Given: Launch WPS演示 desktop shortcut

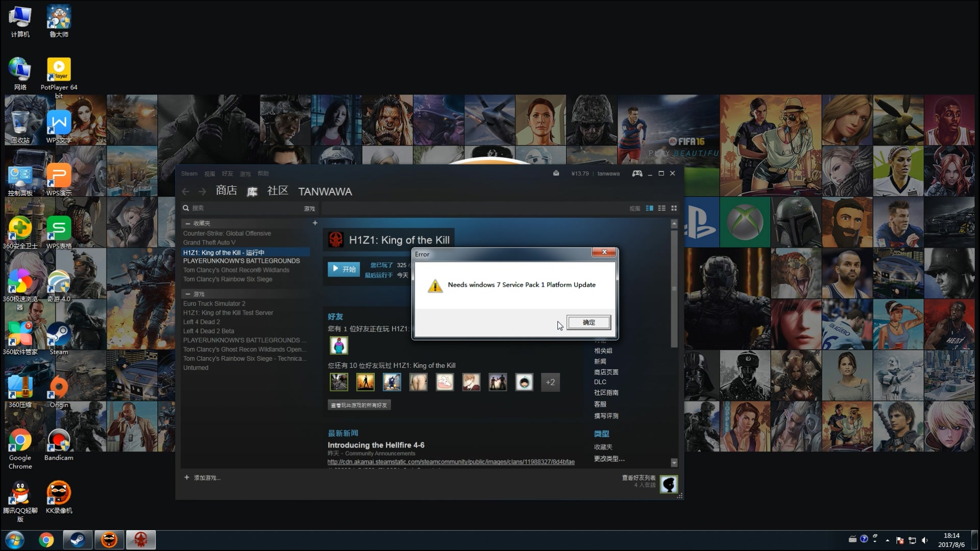Looking at the screenshot, I should (59, 180).
